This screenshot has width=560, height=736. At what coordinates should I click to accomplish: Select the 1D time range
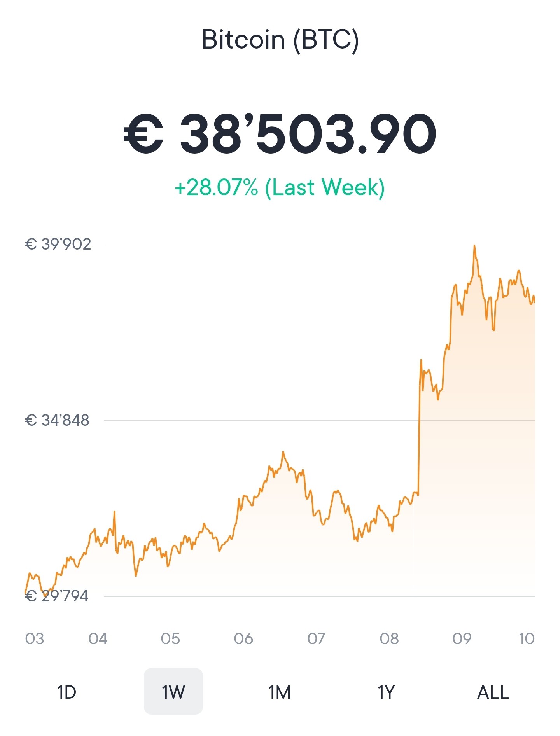click(66, 692)
